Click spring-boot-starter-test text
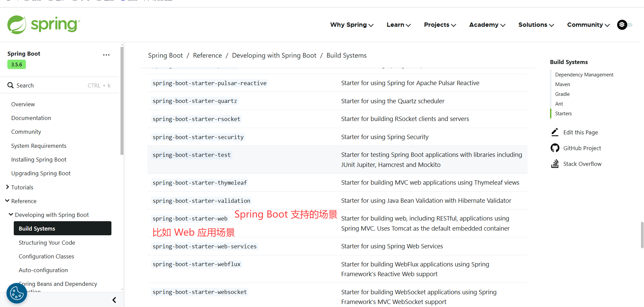 (192, 155)
